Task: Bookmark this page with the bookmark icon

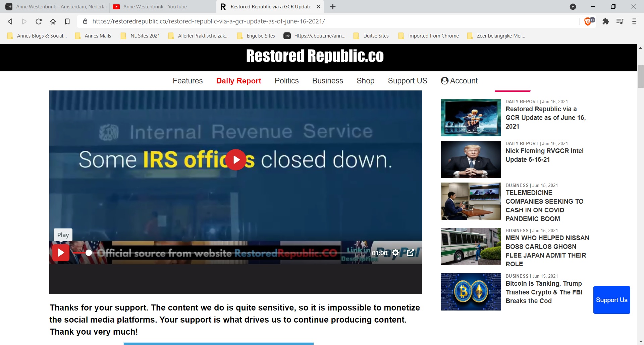Action: [x=67, y=21]
